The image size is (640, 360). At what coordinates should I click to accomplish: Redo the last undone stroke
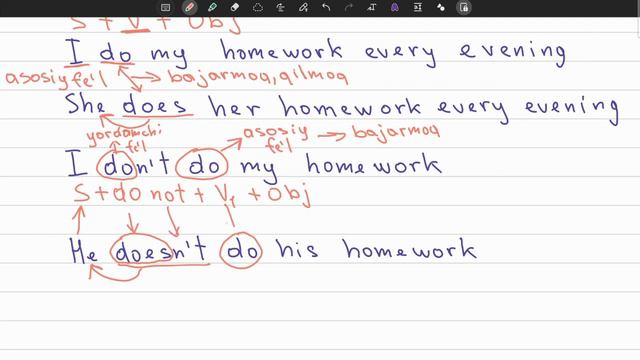[x=349, y=7]
